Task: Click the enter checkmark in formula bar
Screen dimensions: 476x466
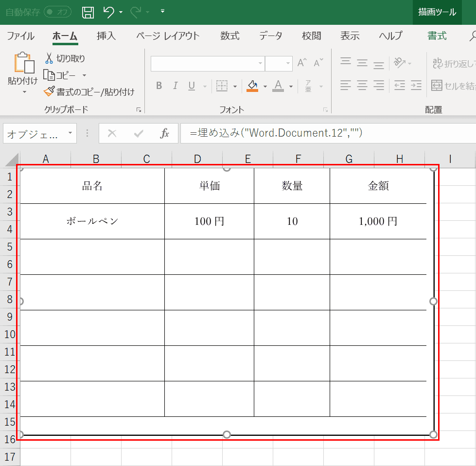Action: (139, 133)
